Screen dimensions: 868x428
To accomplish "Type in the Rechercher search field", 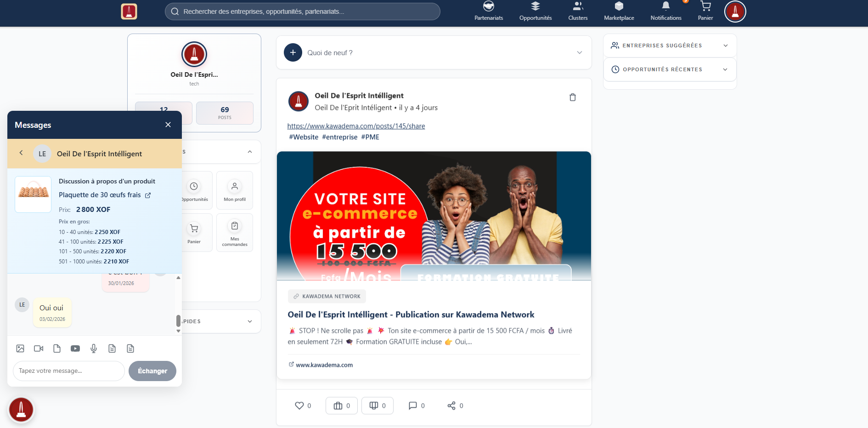I will (x=302, y=11).
